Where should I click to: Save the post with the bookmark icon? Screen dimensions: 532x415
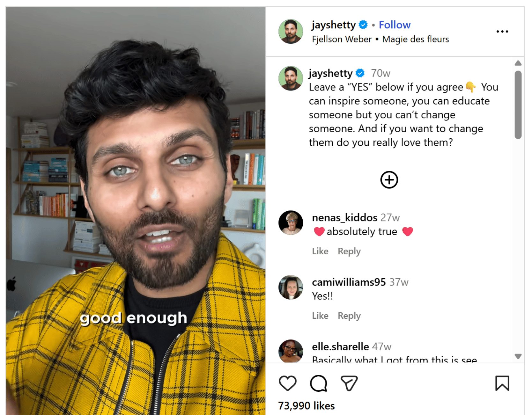[502, 383]
